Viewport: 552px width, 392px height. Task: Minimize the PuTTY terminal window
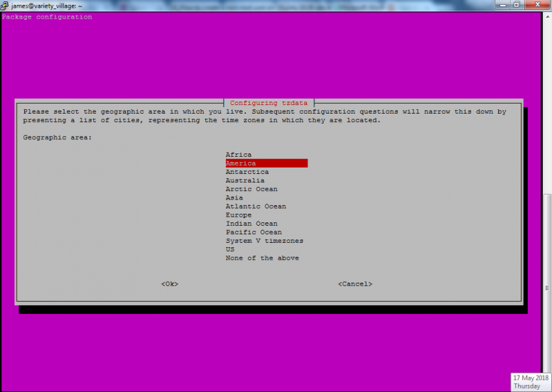click(503, 5)
